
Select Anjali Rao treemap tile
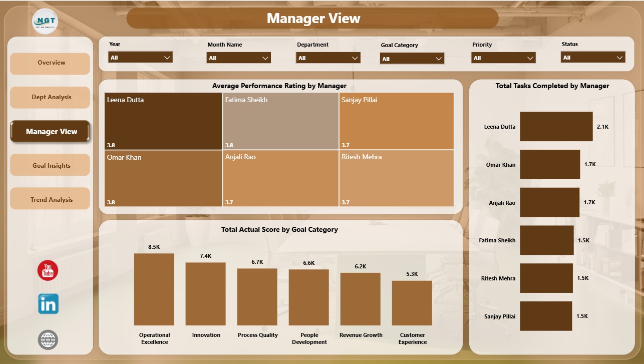[280, 178]
